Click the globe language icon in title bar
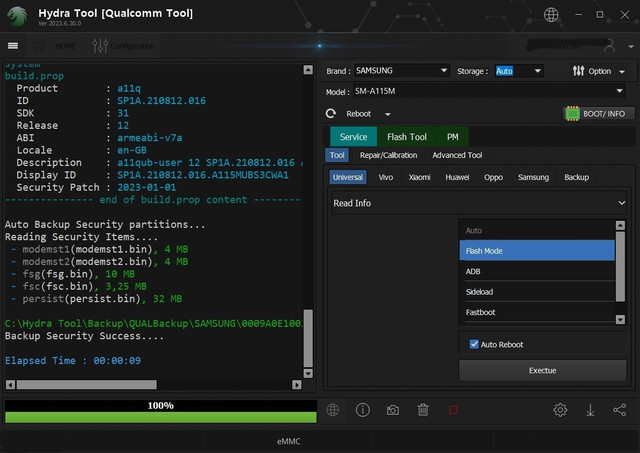The image size is (640, 453). [551, 15]
